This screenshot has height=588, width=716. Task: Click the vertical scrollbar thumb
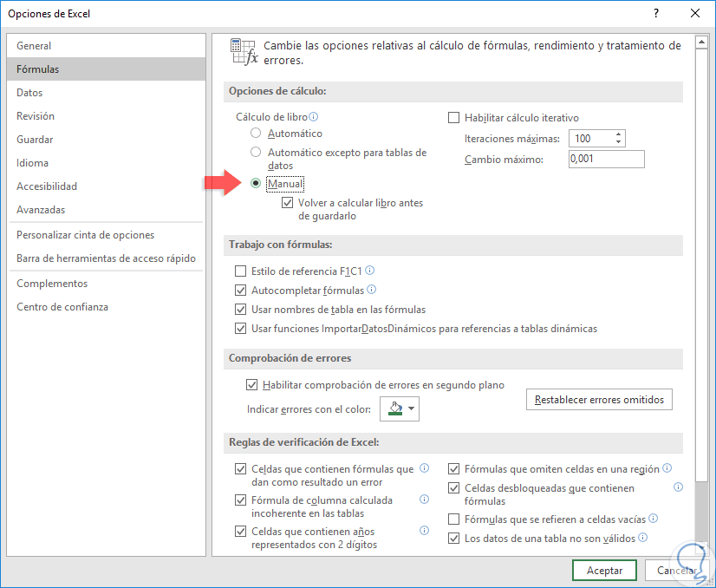(x=701, y=265)
